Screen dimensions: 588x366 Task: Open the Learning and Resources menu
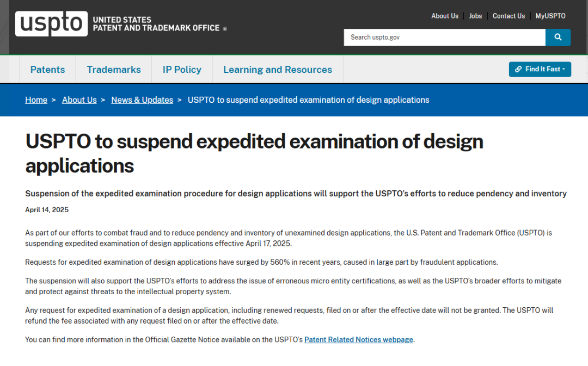click(x=278, y=69)
